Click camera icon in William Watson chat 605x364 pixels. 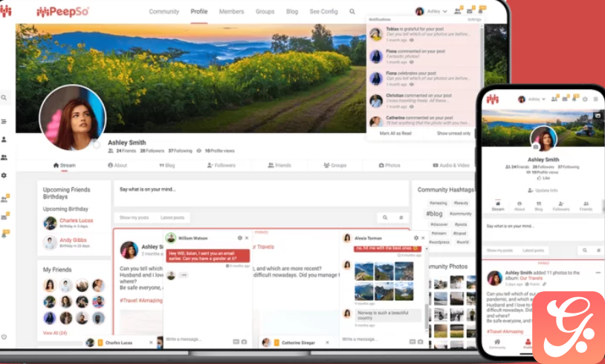(244, 342)
